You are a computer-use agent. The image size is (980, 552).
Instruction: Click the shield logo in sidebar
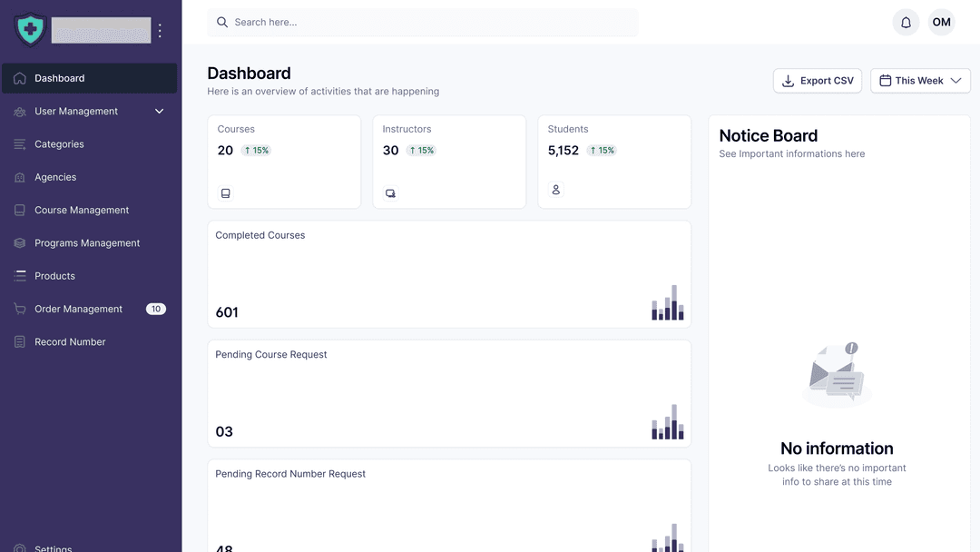click(x=30, y=30)
